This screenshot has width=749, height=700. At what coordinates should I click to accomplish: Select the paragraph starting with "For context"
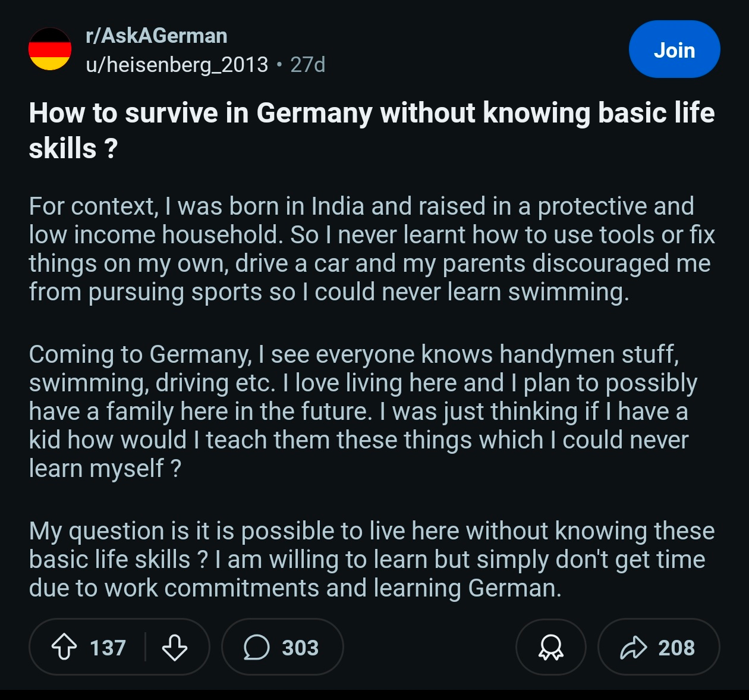coord(372,249)
